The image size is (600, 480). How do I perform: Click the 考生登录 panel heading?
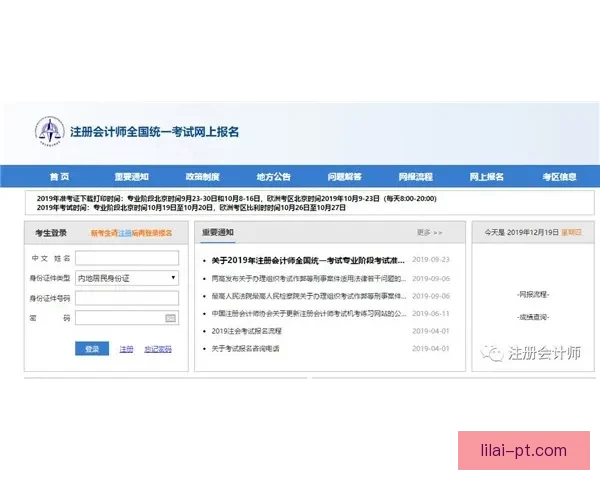(51, 233)
